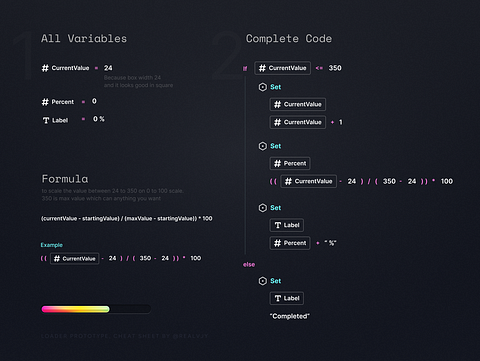
Task: Click the Example label link
Action: [x=52, y=245]
